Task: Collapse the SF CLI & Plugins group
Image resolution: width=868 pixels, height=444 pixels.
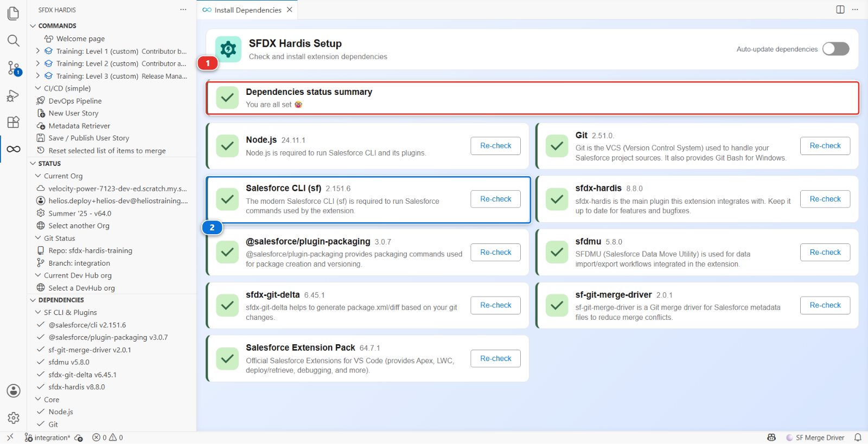Action: pyautogui.click(x=38, y=312)
